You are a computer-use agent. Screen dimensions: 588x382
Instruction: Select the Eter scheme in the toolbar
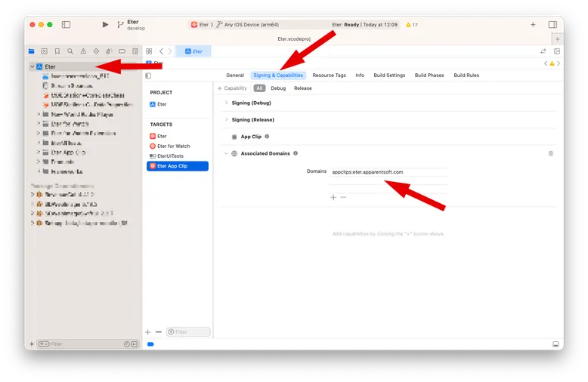200,25
